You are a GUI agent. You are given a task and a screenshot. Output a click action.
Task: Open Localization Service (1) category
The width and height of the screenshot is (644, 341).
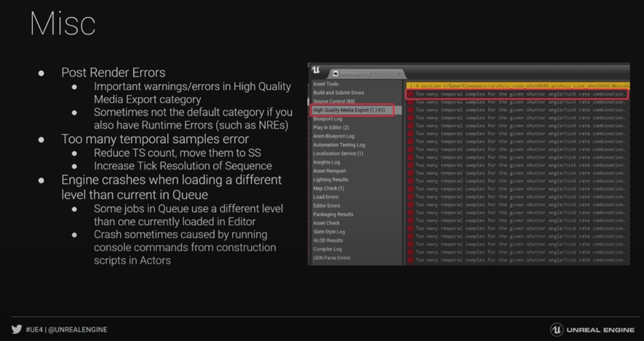[338, 153]
